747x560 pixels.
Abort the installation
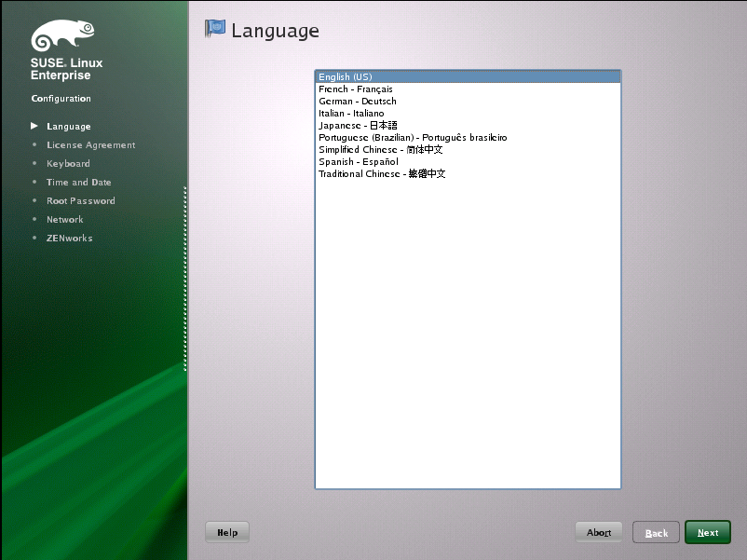pos(598,531)
